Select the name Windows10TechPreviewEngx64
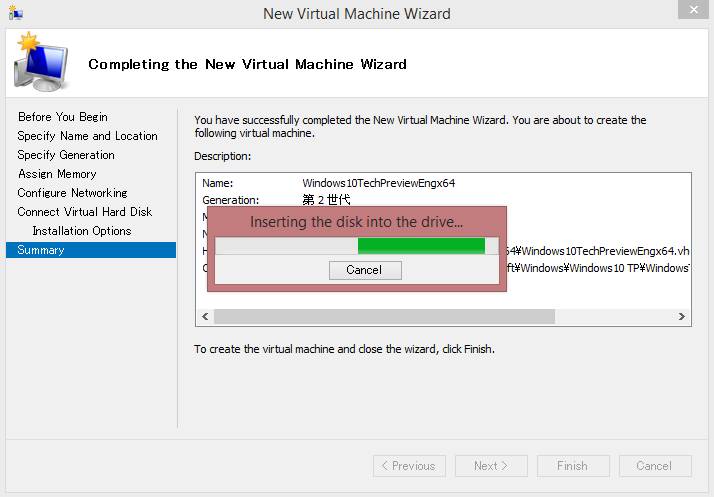Viewport: 714px width, 497px height. 379,183
